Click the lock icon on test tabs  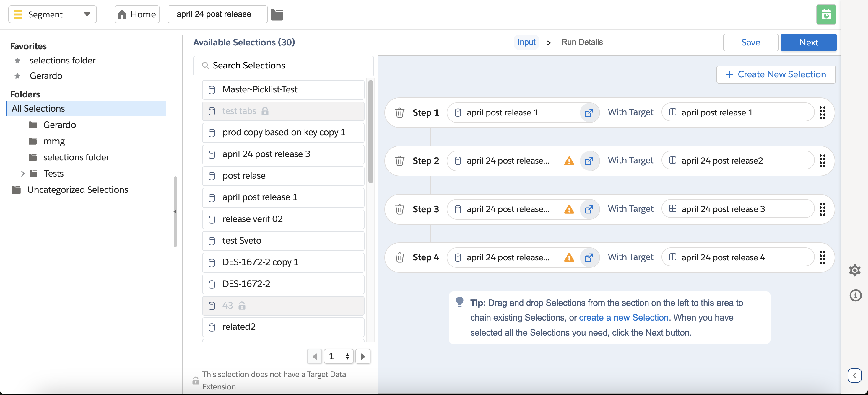(x=265, y=111)
